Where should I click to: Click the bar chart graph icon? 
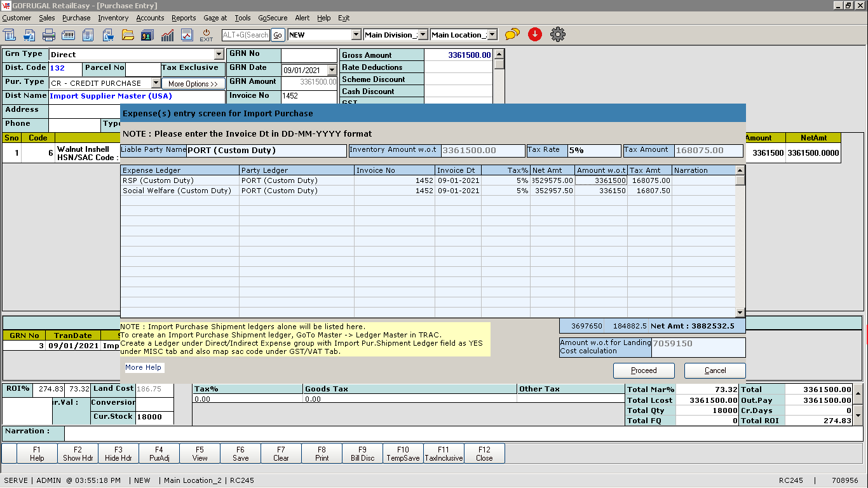pyautogui.click(x=168, y=35)
